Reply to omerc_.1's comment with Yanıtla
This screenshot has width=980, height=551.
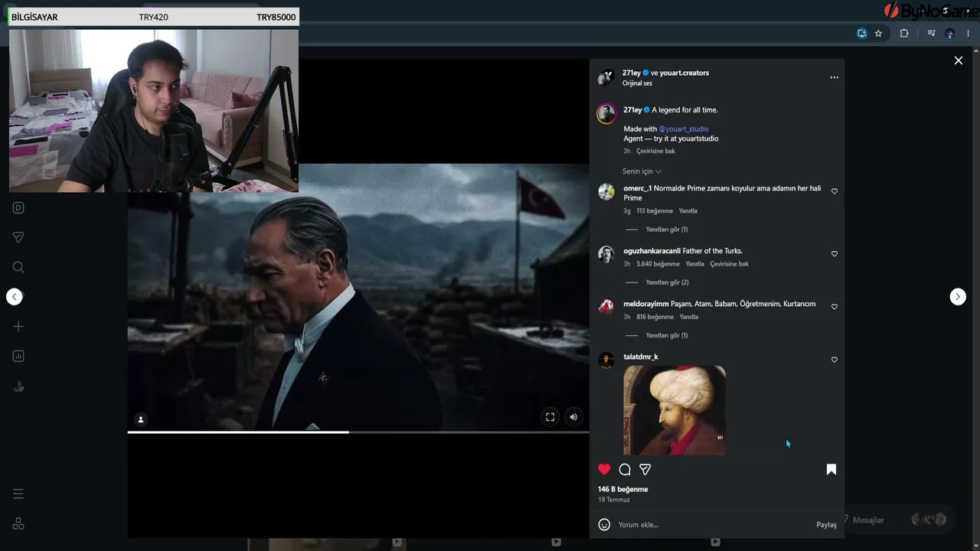(688, 211)
